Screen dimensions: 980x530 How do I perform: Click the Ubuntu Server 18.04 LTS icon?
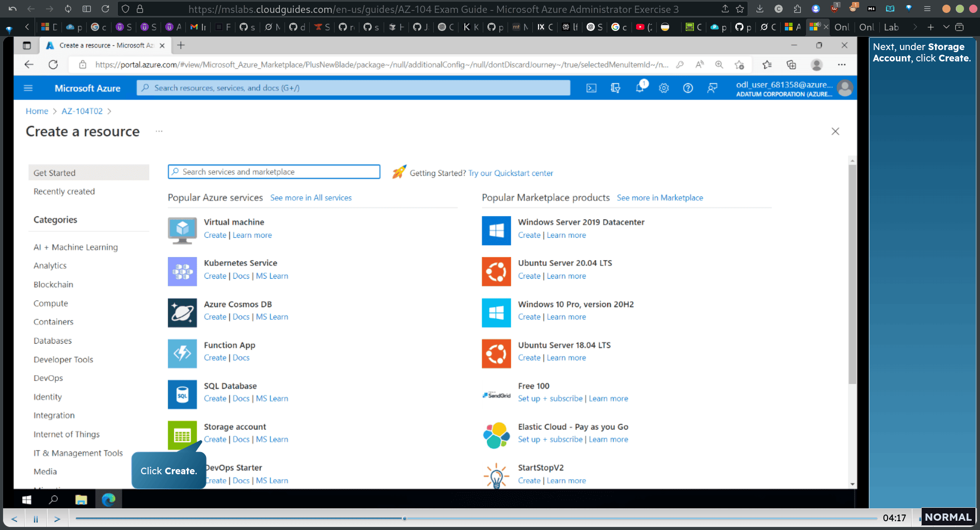[496, 354]
